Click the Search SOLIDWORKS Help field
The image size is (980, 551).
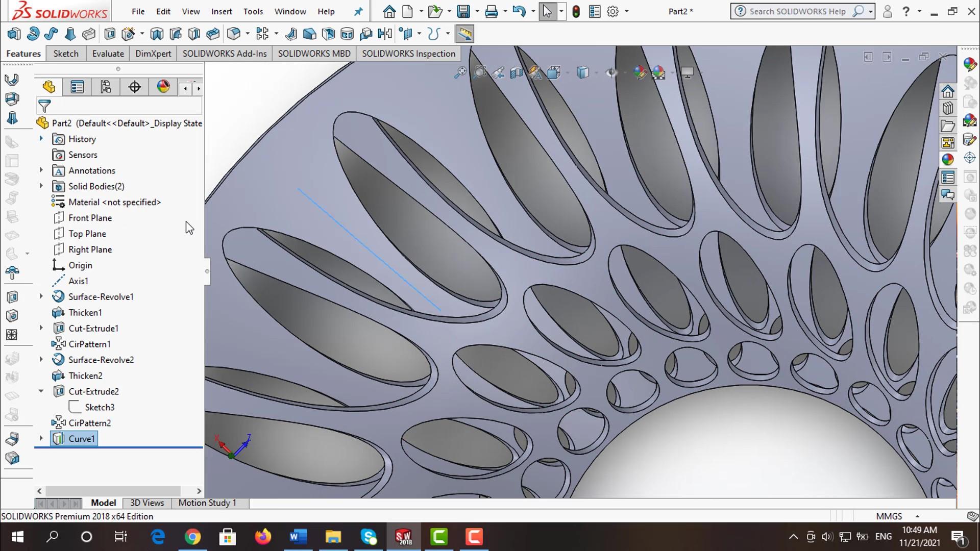tap(797, 11)
